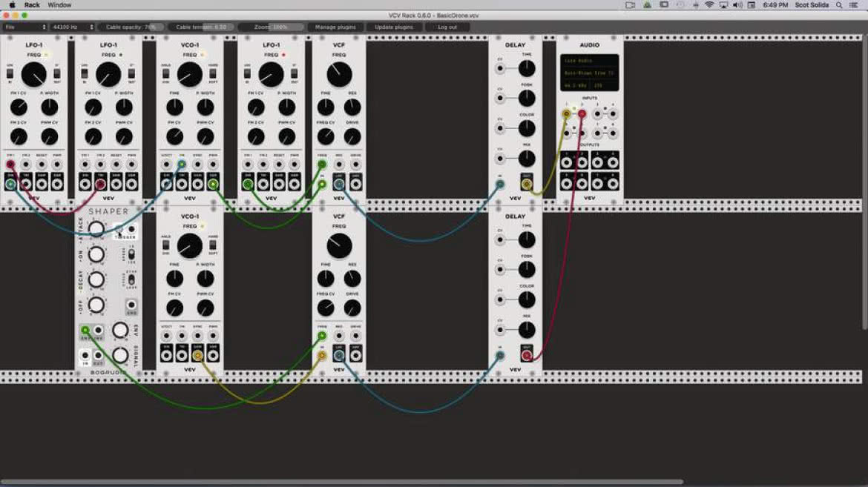868x487 pixels.
Task: Click the 6:49 PM clock in the menu bar
Action: pos(775,5)
